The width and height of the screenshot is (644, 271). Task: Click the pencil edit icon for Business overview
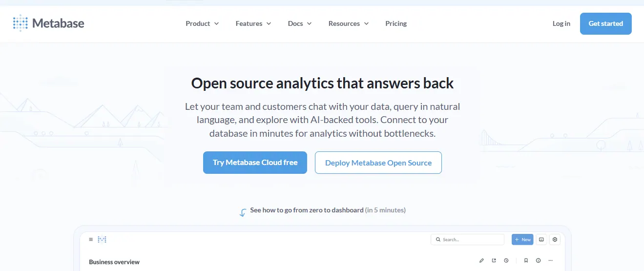coord(481,261)
